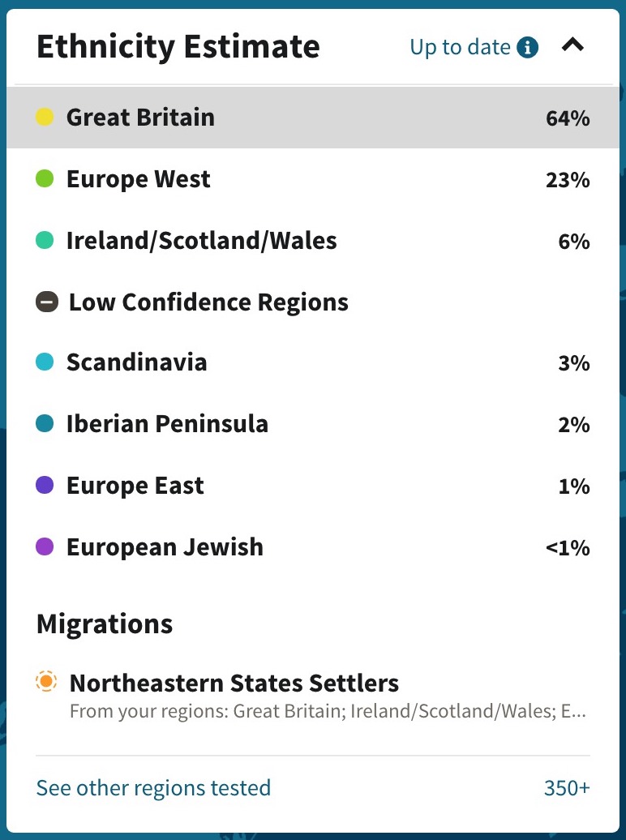The width and height of the screenshot is (626, 840).
Task: Click the info icon beside Up to date
Action: 527,48
